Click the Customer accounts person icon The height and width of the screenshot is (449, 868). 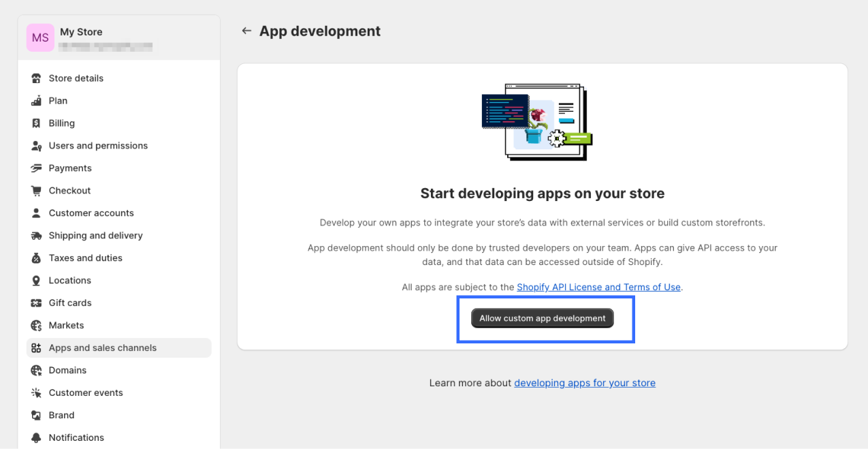click(x=37, y=213)
